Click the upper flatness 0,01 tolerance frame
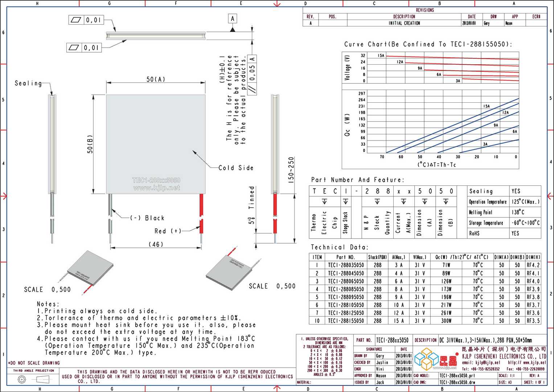Screen dimensions: 554x392 click(x=86, y=20)
